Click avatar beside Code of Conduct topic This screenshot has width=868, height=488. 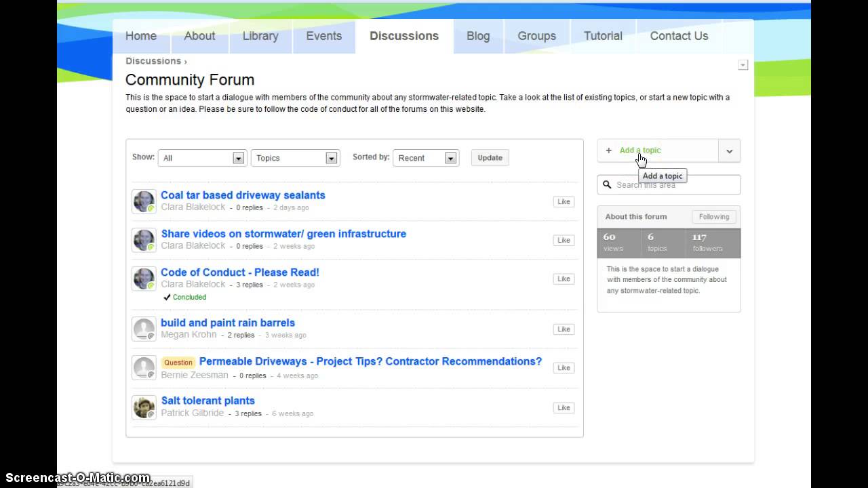click(144, 279)
